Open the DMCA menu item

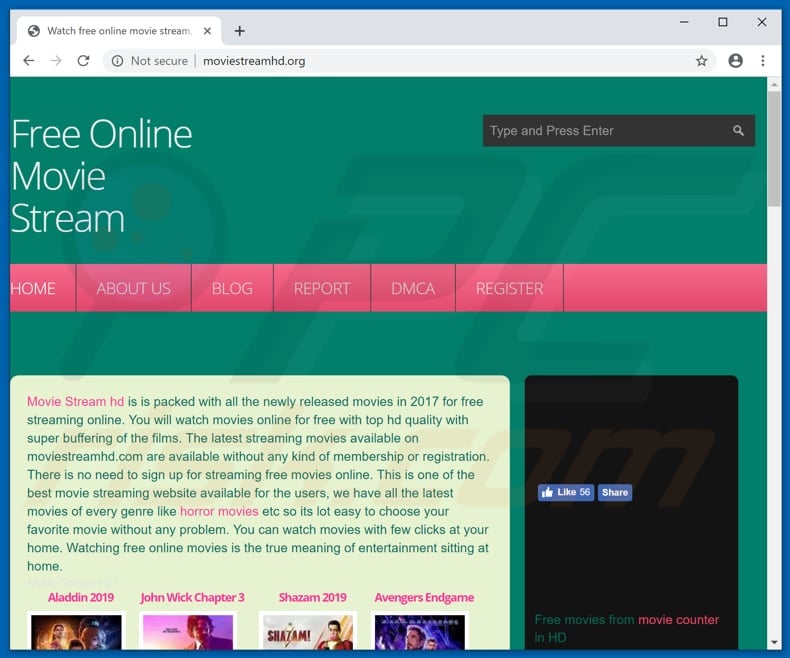(413, 288)
